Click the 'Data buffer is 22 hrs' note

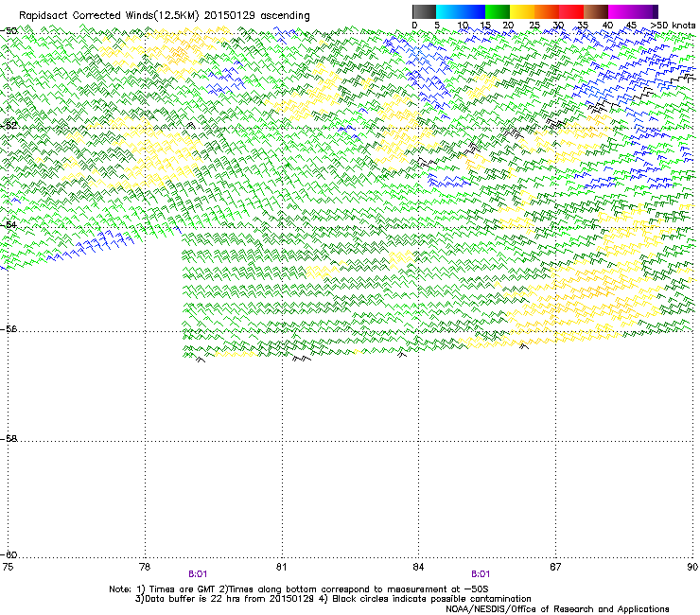(x=333, y=599)
